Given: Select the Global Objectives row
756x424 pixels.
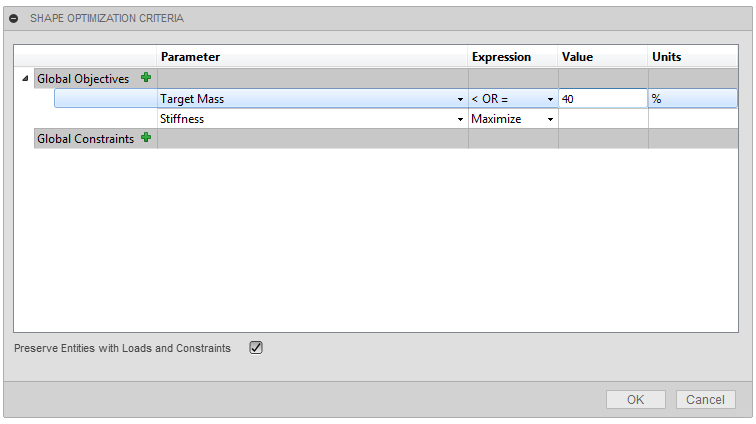Looking at the screenshot, I should pyautogui.click(x=83, y=79).
